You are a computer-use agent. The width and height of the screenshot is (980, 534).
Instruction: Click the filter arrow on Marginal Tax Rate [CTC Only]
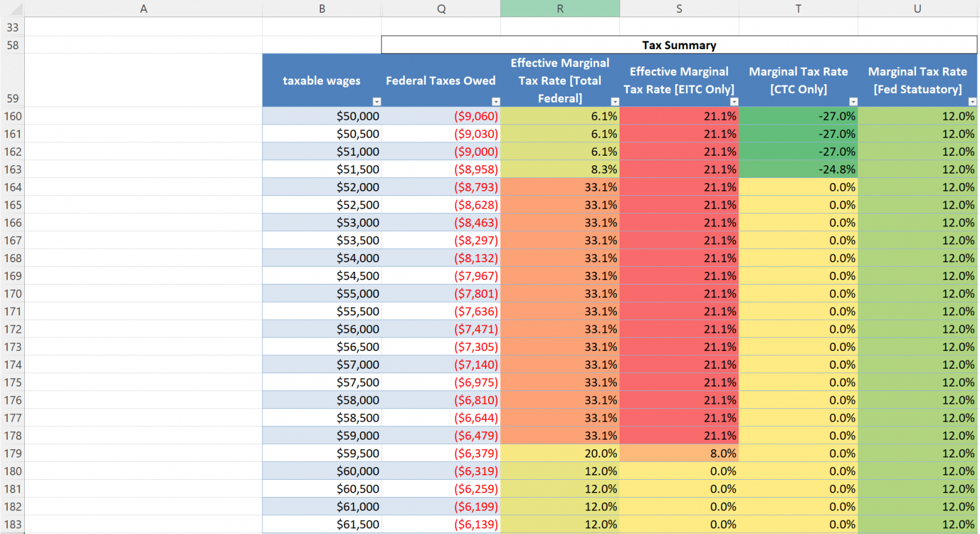click(854, 101)
